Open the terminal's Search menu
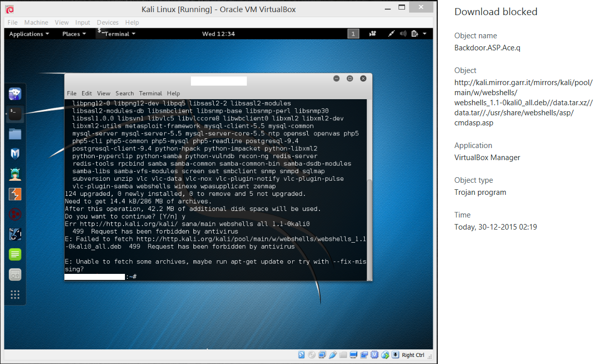The height and width of the screenshot is (364, 606). pos(124,93)
